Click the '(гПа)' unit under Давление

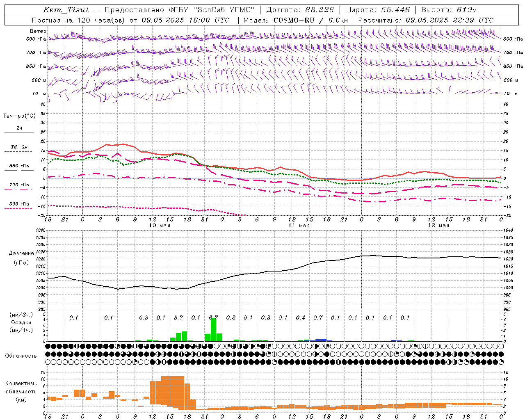coord(21,263)
